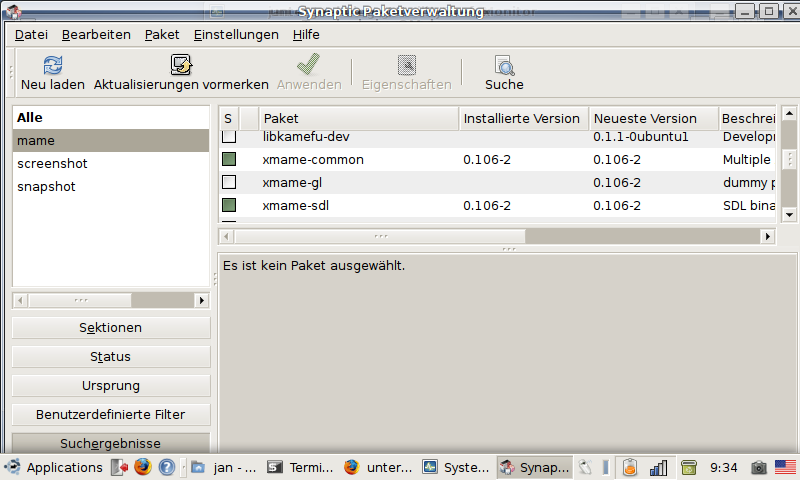Toggle the libkamefu-dev status checkbox
Image resolution: width=800 pixels, height=480 pixels.
tap(229, 136)
